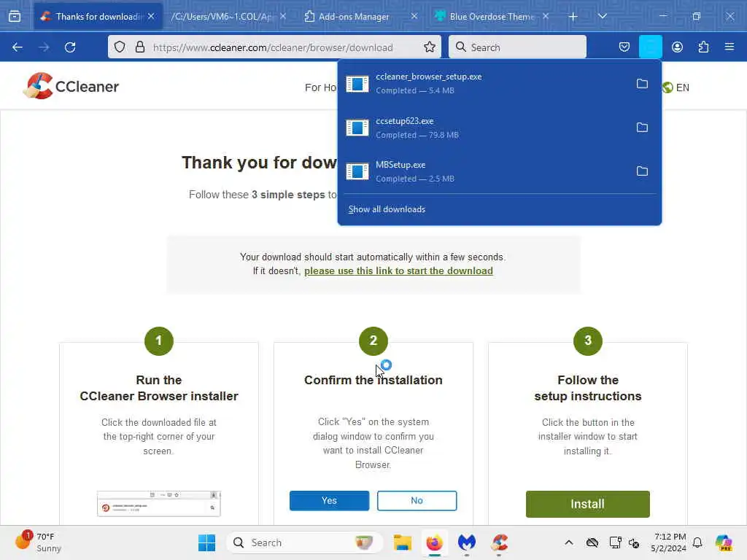Show hidden system tray icons
The height and width of the screenshot is (560, 747).
(569, 542)
